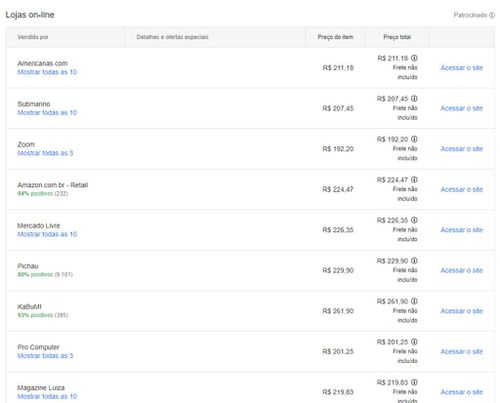The height and width of the screenshot is (403, 500).
Task: Visit Magazine Luiza via Acessar o site
Action: coord(462,392)
